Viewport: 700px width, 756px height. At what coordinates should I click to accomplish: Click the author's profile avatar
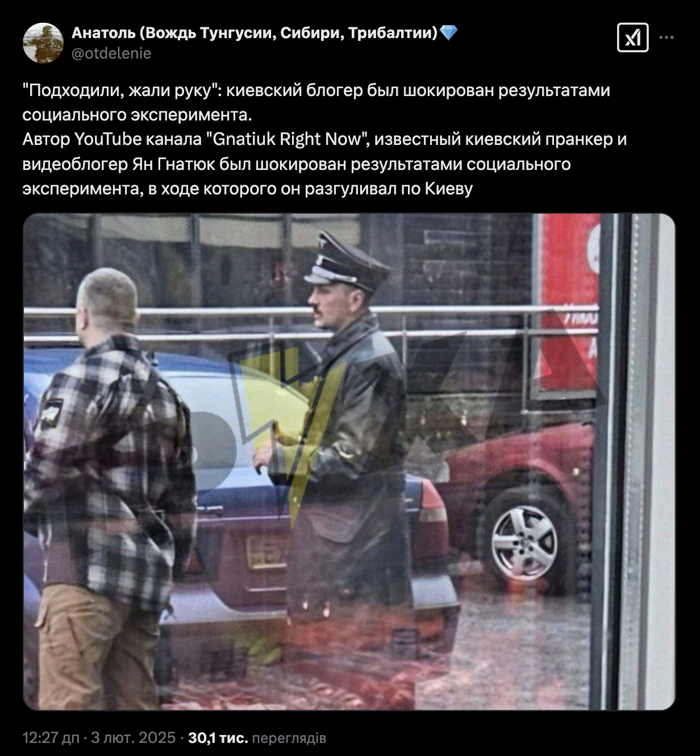pyautogui.click(x=43, y=43)
